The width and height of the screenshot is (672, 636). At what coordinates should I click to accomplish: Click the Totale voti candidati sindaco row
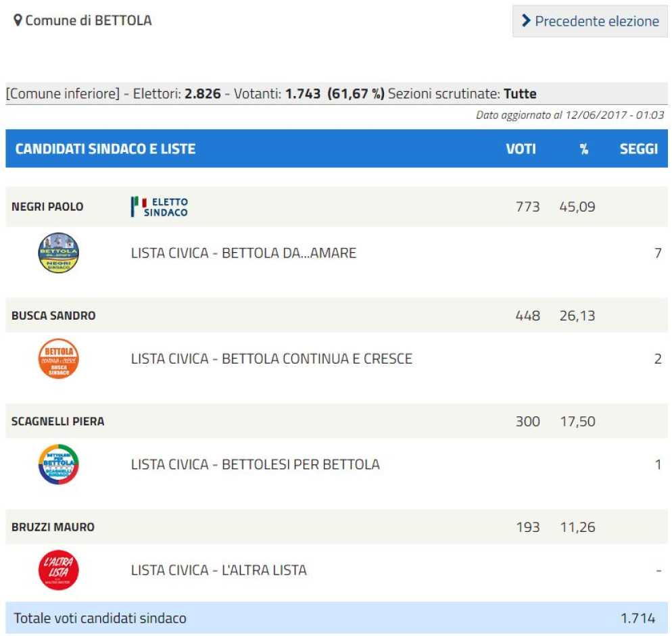pyautogui.click(x=100, y=618)
